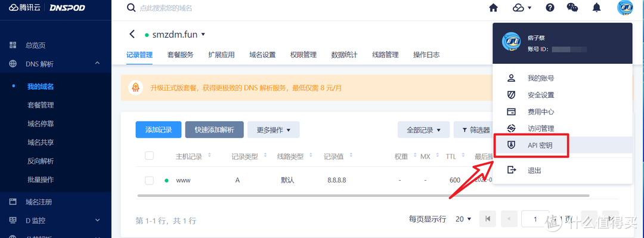
Task: Click the profile avatar in dropdown panel
Action: coord(511,42)
